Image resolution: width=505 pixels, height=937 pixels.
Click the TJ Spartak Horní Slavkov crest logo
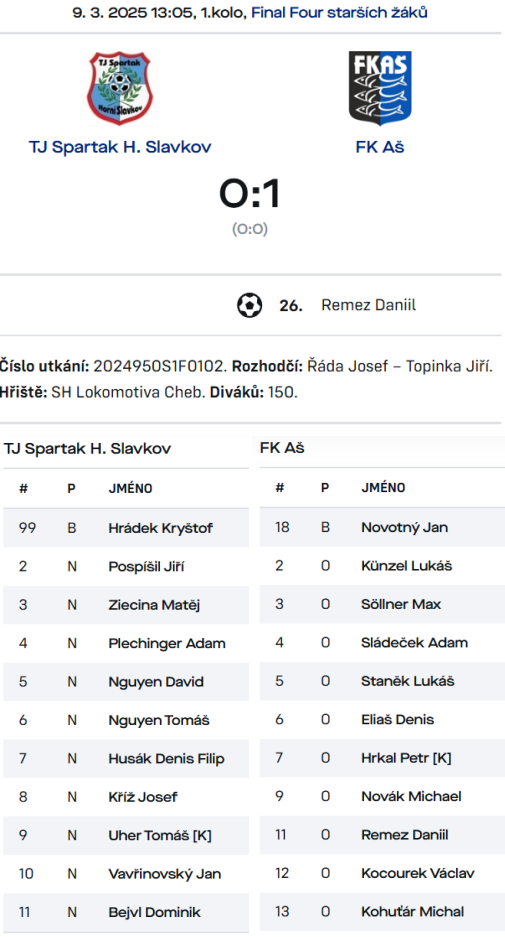pyautogui.click(x=120, y=88)
